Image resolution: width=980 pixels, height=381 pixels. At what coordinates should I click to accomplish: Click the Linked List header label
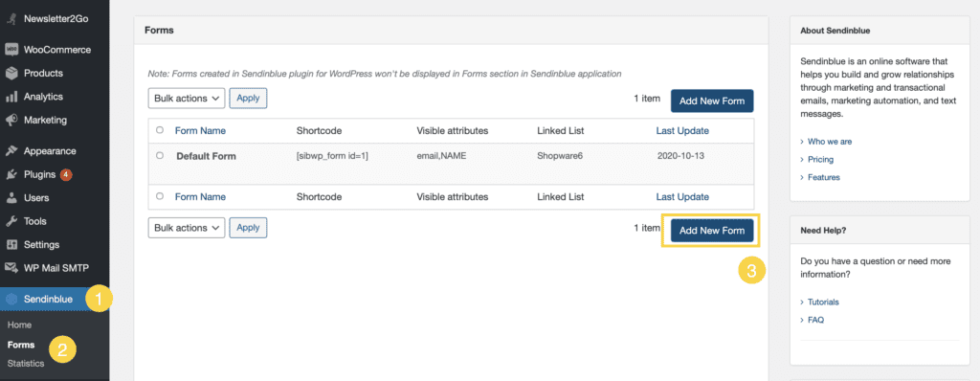tap(561, 131)
